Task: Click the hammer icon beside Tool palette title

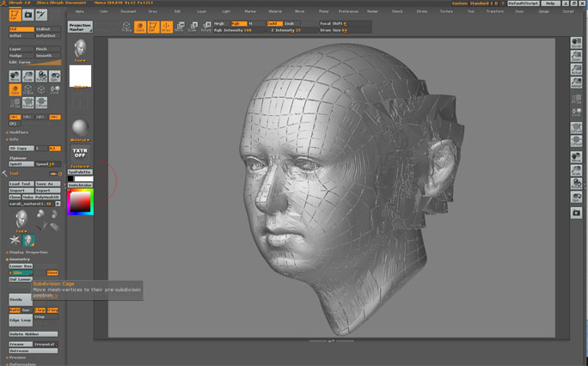Action: pos(4,174)
